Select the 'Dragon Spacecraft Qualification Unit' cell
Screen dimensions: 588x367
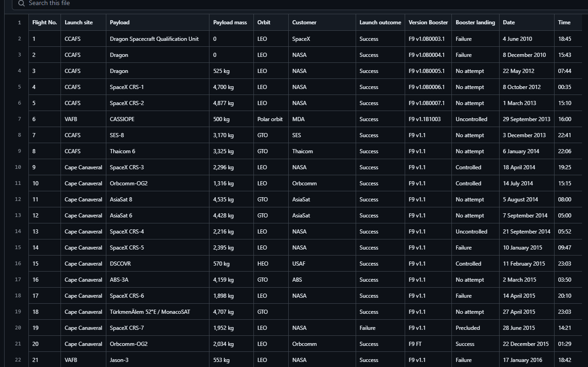(154, 39)
